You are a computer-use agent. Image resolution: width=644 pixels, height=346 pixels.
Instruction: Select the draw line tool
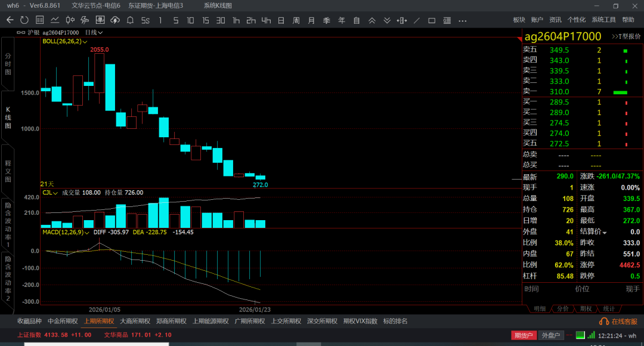tap(416, 20)
